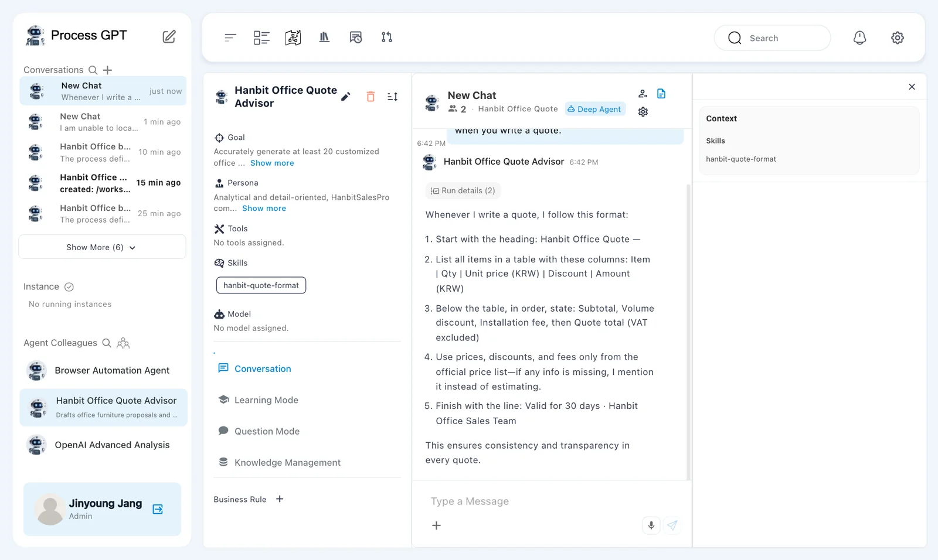The height and width of the screenshot is (560, 938).
Task: Click the new chat compose icon beside Process GPT
Action: [x=169, y=36]
